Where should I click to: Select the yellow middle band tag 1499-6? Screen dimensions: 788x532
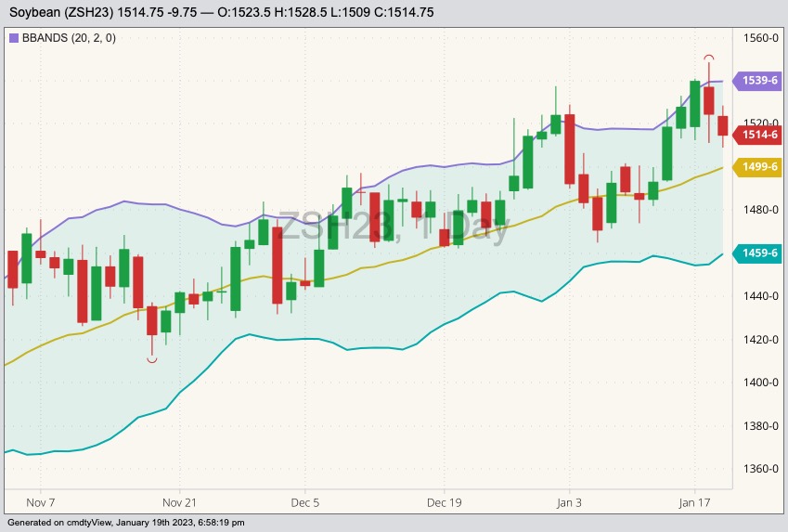coord(757,167)
